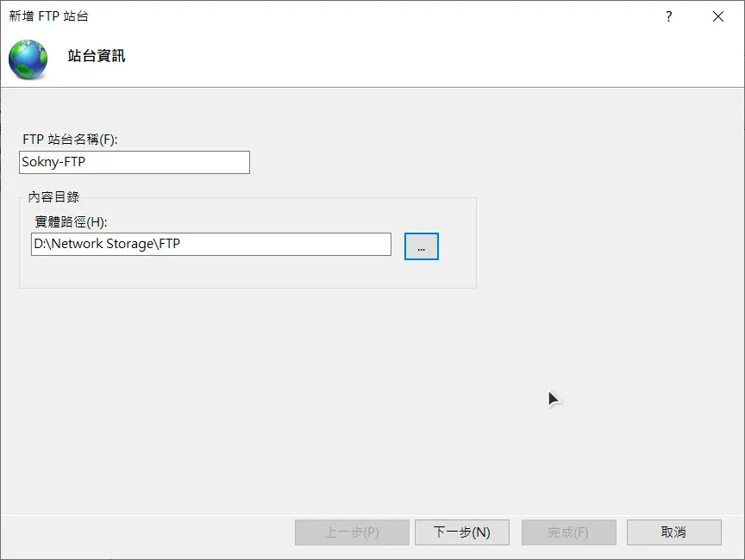
Task: Click the 新增 FTP 站台 title bar text
Action: (x=48, y=16)
